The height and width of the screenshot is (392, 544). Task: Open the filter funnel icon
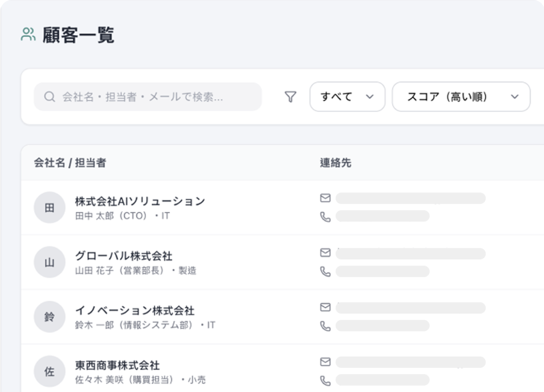click(291, 97)
